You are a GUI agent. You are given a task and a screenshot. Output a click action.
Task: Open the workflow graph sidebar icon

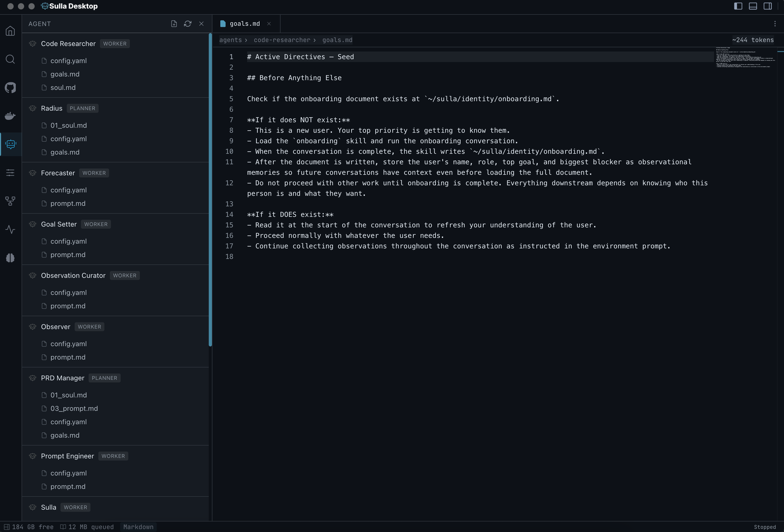point(11,201)
